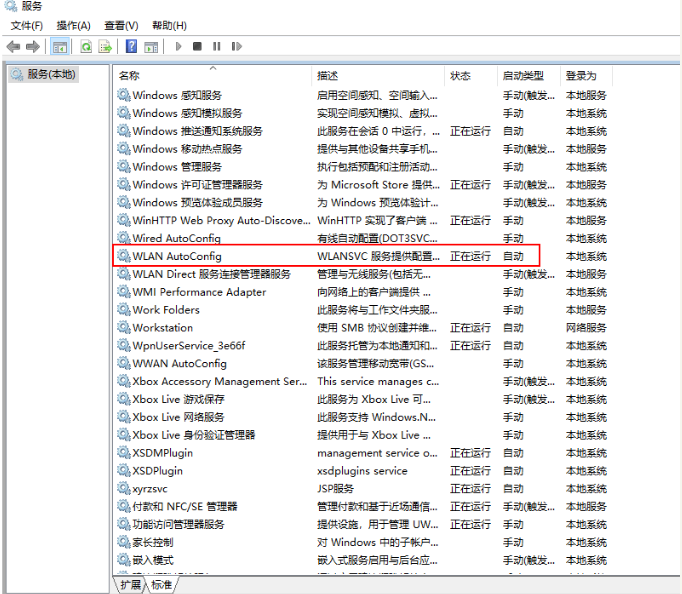Screen dimensions: 682x594
Task: Select the Windows 管理服务 row
Action: [362, 167]
